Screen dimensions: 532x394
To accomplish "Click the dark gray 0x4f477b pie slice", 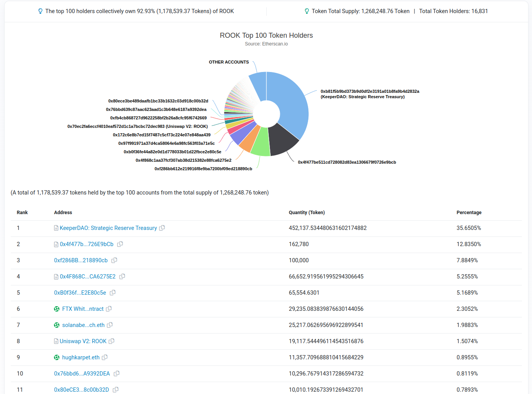I will click(x=283, y=141).
